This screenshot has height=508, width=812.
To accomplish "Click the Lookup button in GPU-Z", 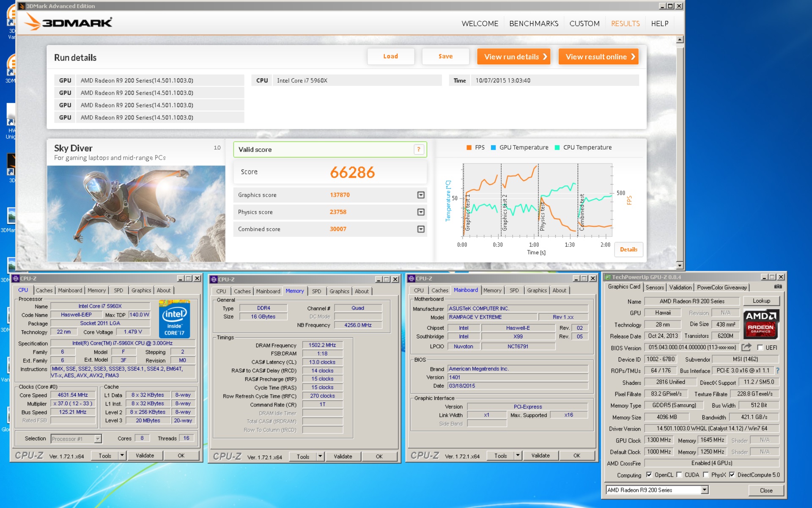I will point(761,301).
